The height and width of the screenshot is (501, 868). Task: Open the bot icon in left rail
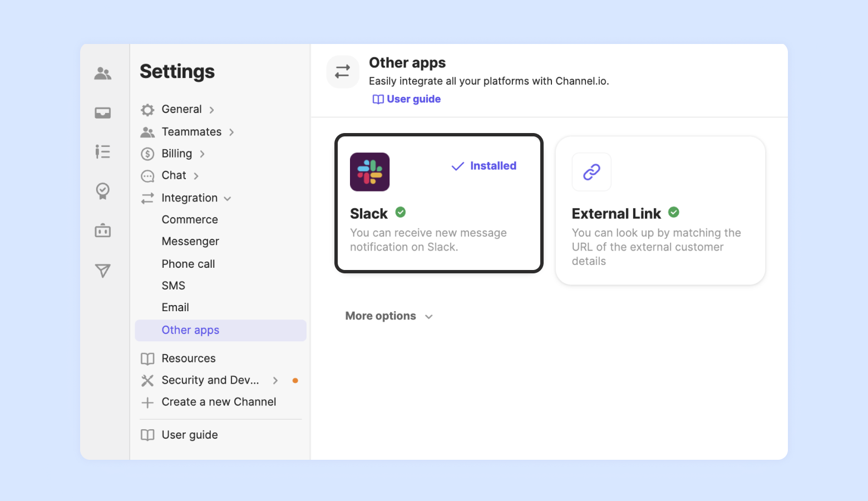pyautogui.click(x=103, y=230)
